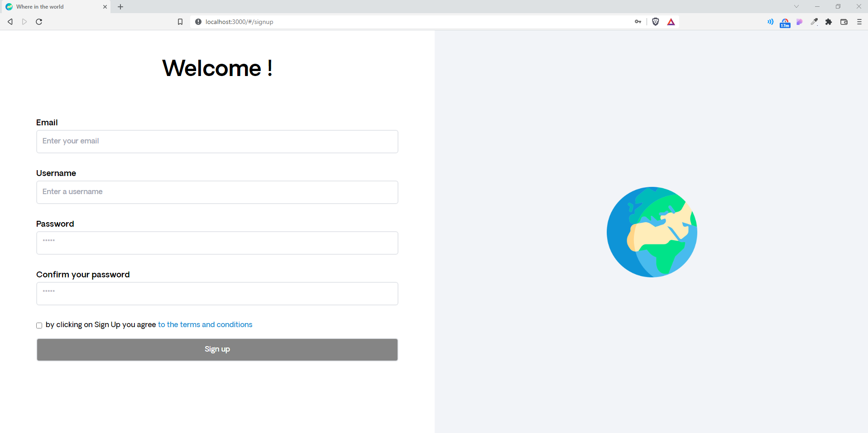Bookmark this page via the bookmark icon
Screen dimensions: 868x433
[x=180, y=21]
